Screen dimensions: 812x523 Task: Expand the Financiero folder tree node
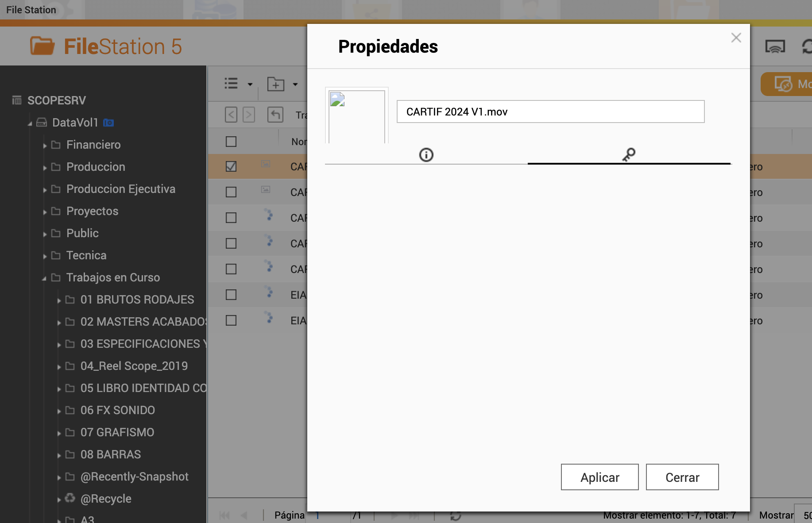pyautogui.click(x=45, y=145)
